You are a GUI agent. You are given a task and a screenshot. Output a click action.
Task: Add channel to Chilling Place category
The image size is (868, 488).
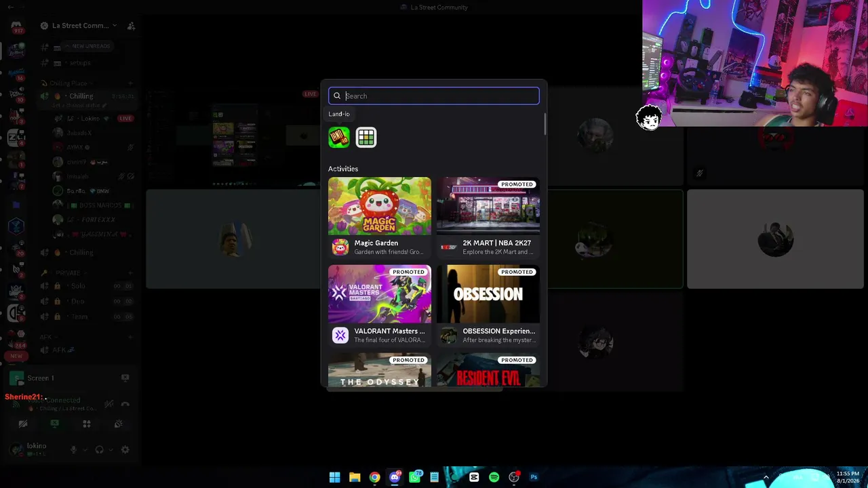point(130,83)
